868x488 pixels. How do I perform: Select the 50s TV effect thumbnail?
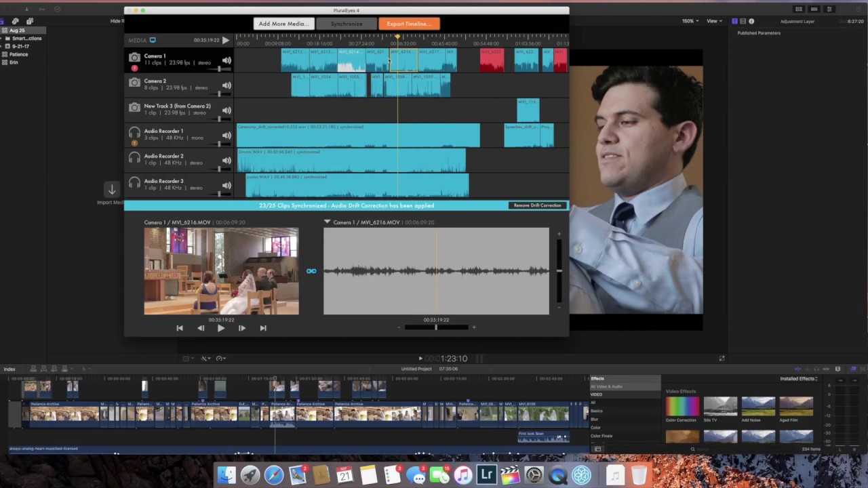[720, 406]
